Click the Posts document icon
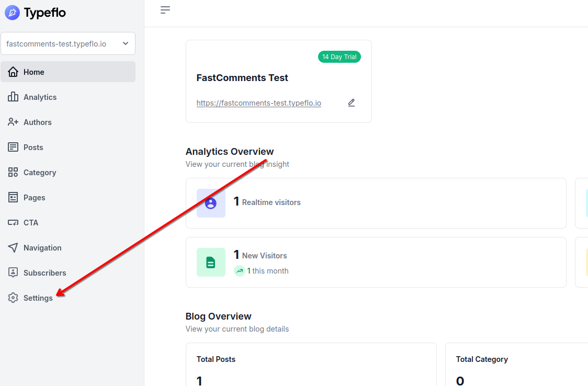Screen dimensions: 588x386 (x=13, y=147)
